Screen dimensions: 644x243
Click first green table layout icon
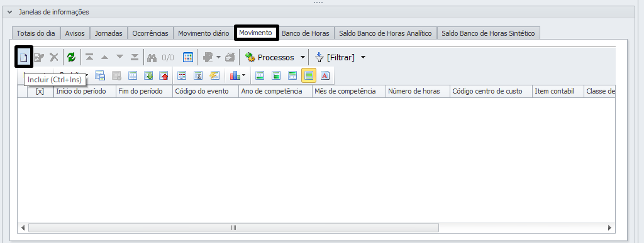[260, 75]
